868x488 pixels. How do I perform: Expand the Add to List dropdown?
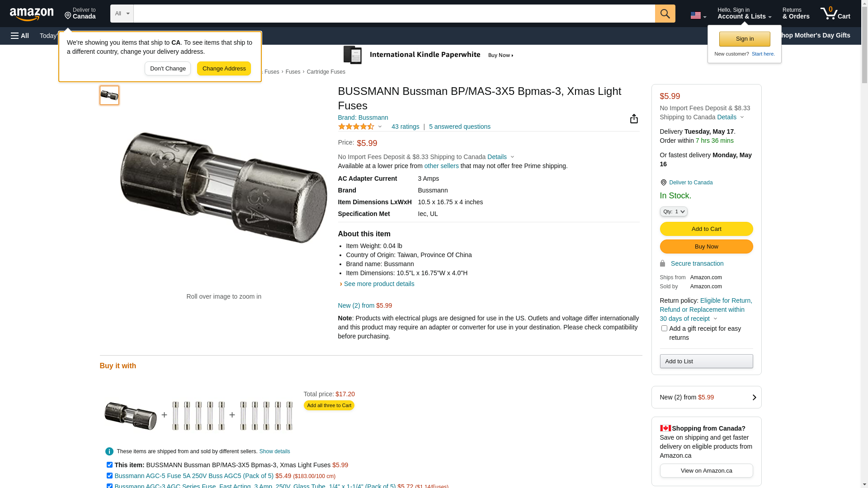tap(706, 361)
